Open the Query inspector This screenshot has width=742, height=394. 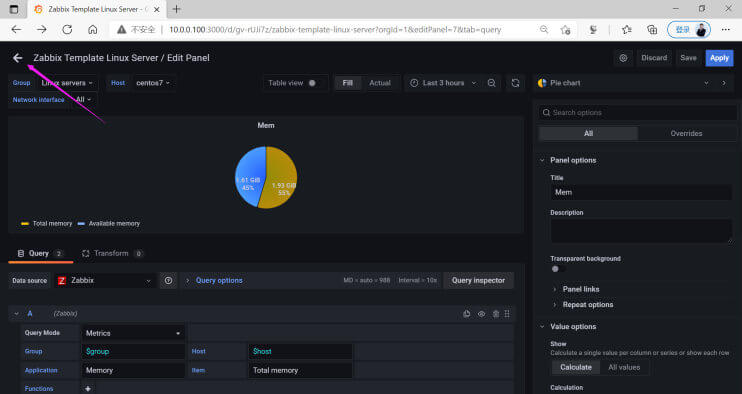(478, 280)
